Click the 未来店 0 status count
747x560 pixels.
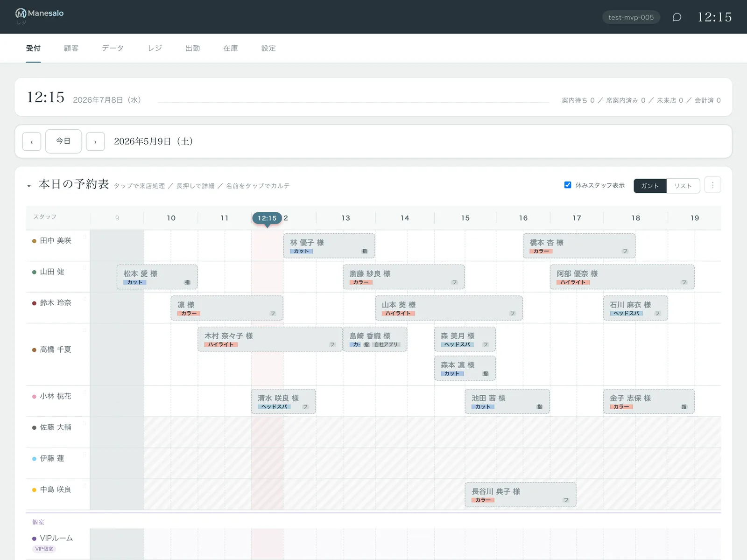tap(670, 100)
